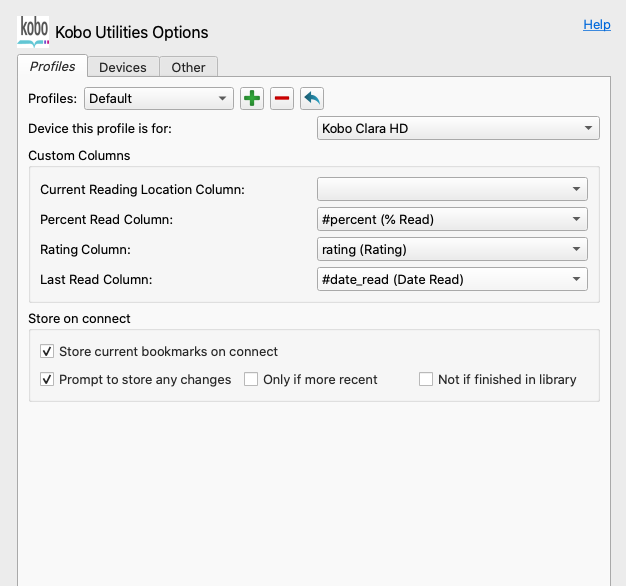Switch to the Devices tab
The height and width of the screenshot is (586, 626).
[123, 67]
